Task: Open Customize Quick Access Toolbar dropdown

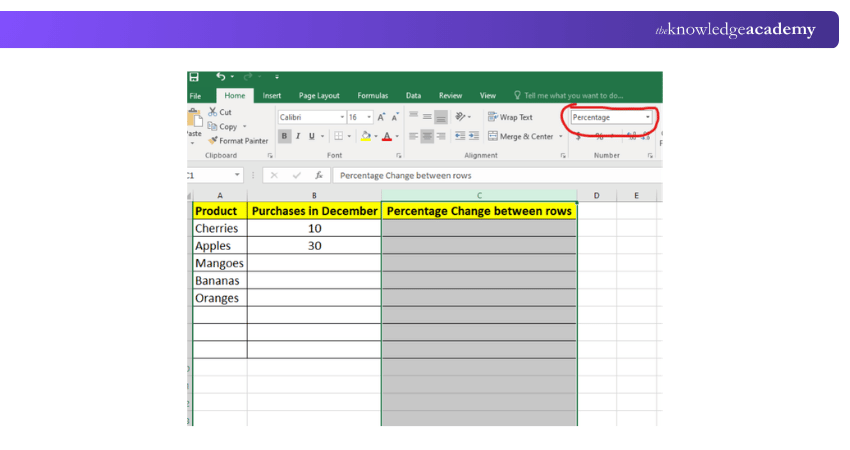Action: coord(277,77)
